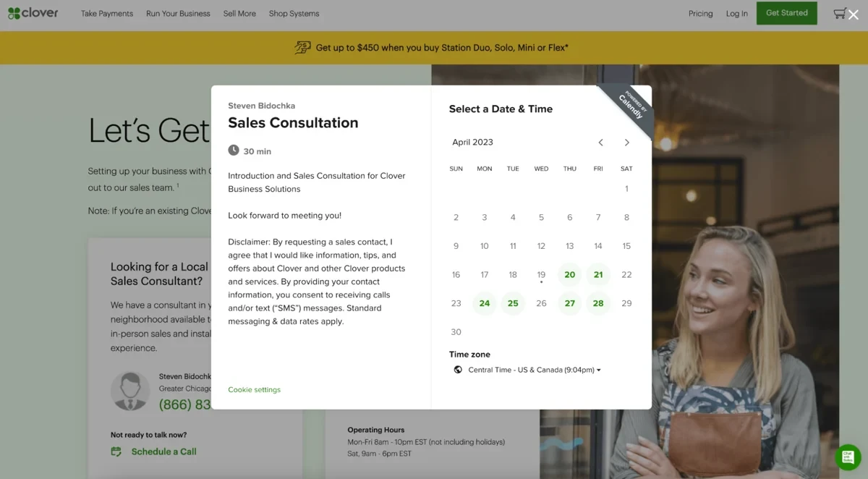Image resolution: width=868 pixels, height=479 pixels.
Task: Click unavailable date 26 in calendar
Action: 541,303
